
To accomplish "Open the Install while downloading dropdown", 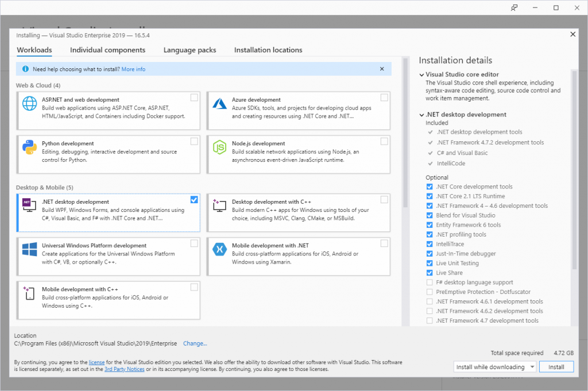I will [x=494, y=367].
